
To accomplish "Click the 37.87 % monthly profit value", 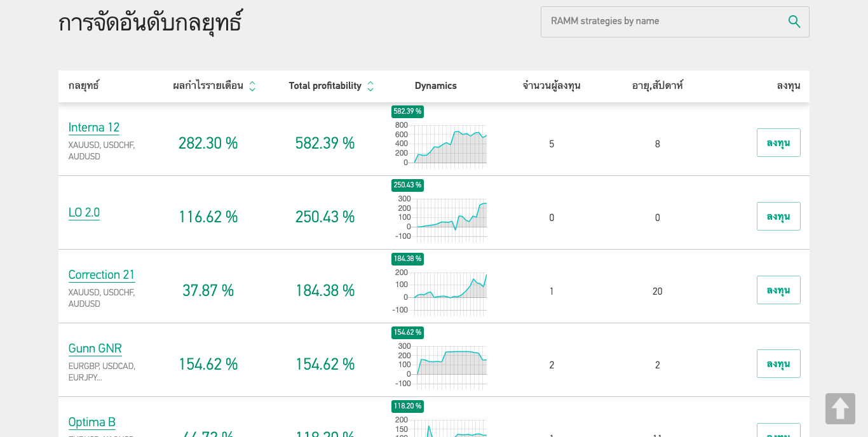I will 208,291.
